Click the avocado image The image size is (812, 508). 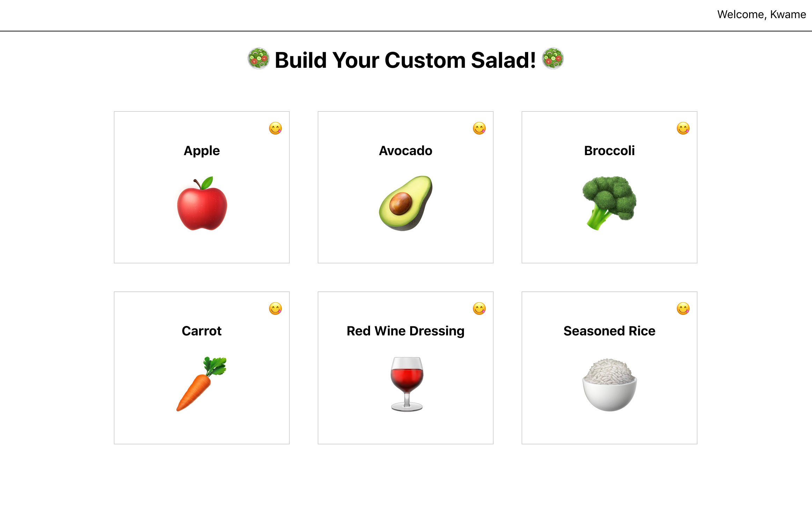406,203
